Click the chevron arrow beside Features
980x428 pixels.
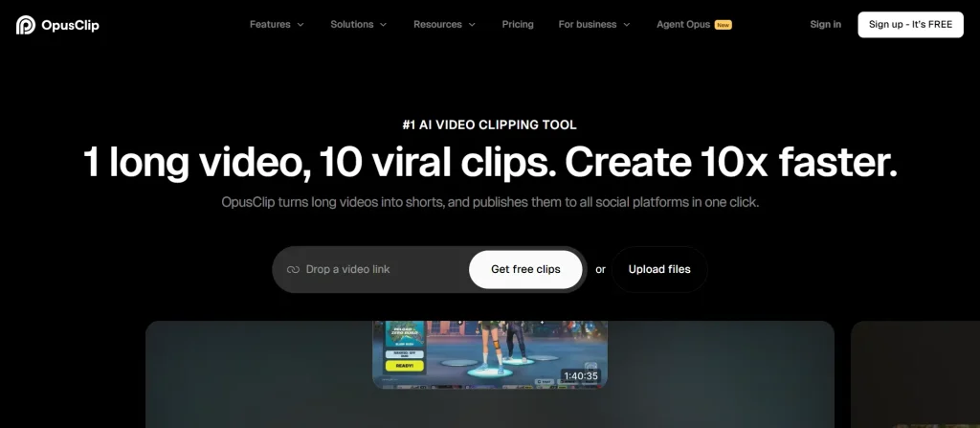pos(301,25)
